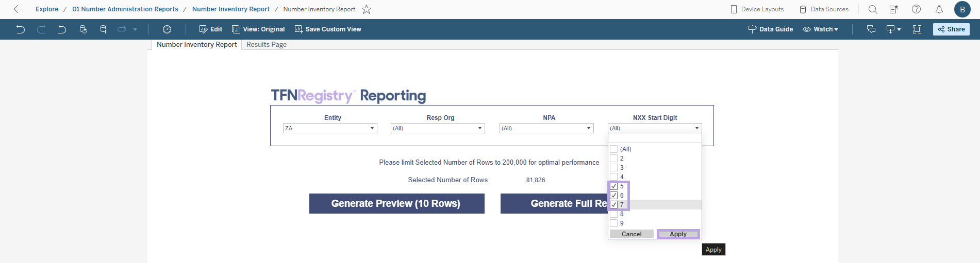Click the Share button
The height and width of the screenshot is (263, 980).
[x=951, y=29]
